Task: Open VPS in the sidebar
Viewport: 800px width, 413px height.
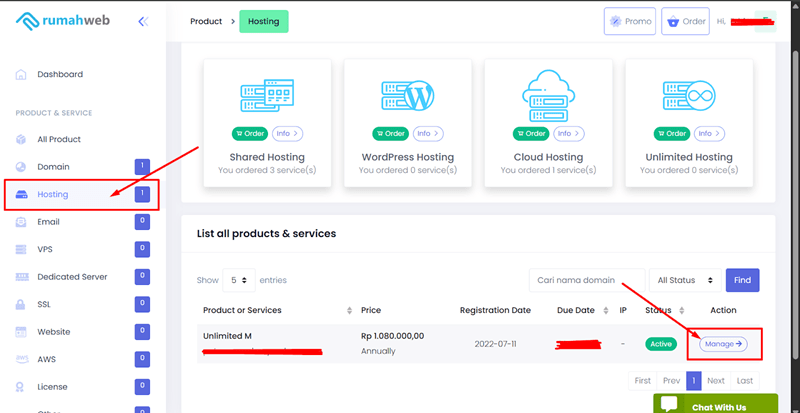Action: pos(45,250)
